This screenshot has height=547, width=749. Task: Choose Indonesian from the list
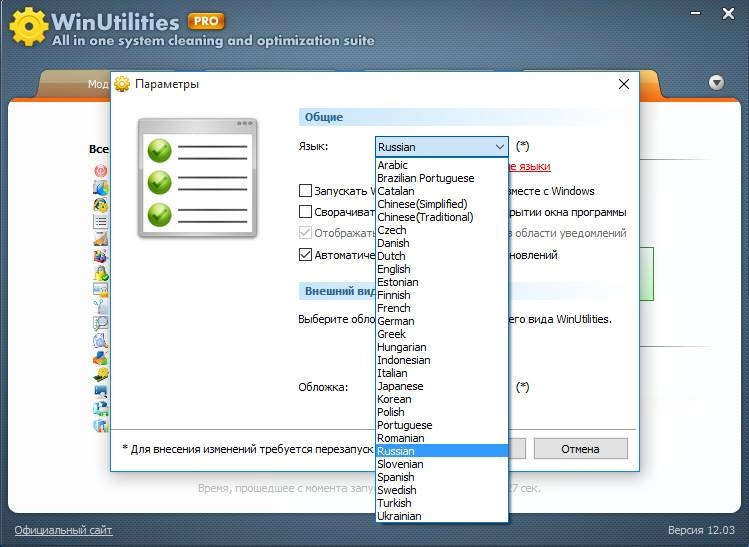click(441, 360)
